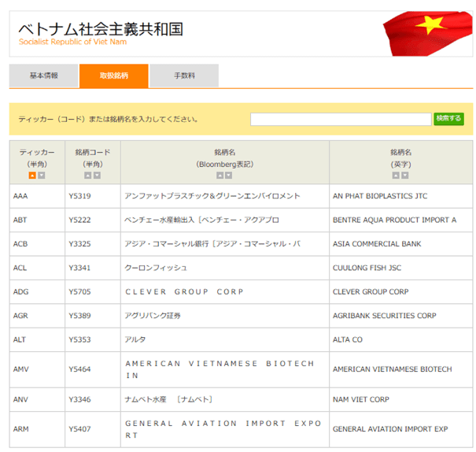Click アルタ Bloomberg name

coord(135,339)
